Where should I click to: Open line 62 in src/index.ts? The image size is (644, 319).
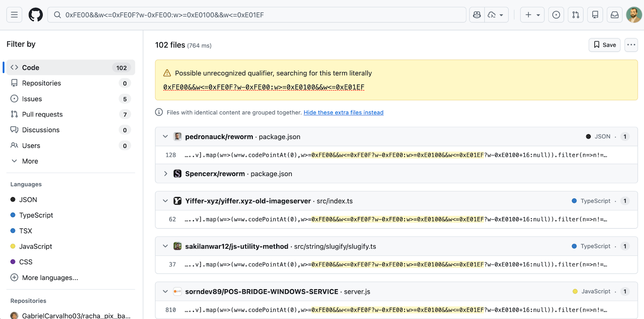pyautogui.click(x=172, y=220)
